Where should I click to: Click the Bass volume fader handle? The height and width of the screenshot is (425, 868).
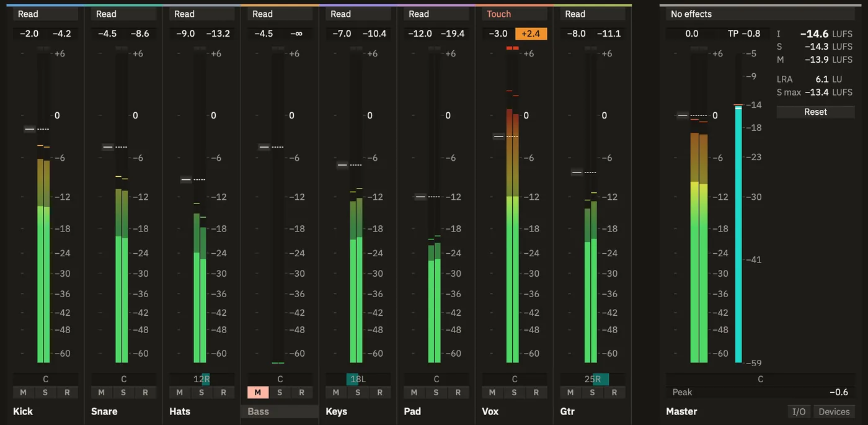264,147
